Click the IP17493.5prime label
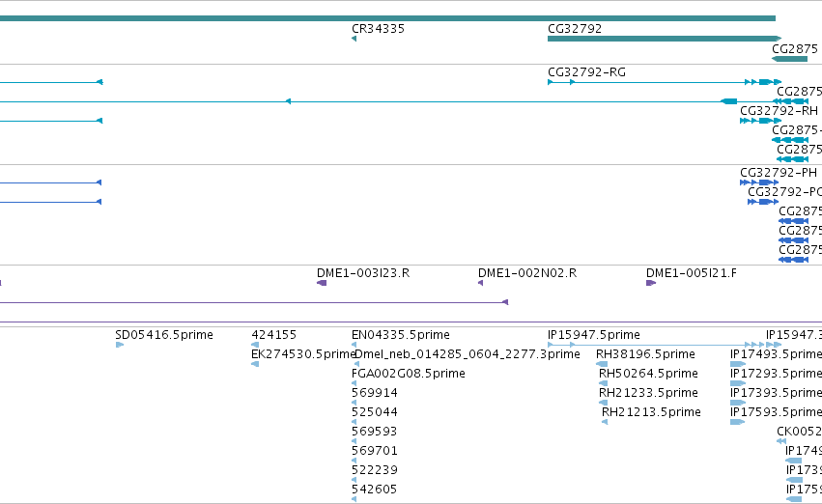822x504 pixels. pos(776,354)
